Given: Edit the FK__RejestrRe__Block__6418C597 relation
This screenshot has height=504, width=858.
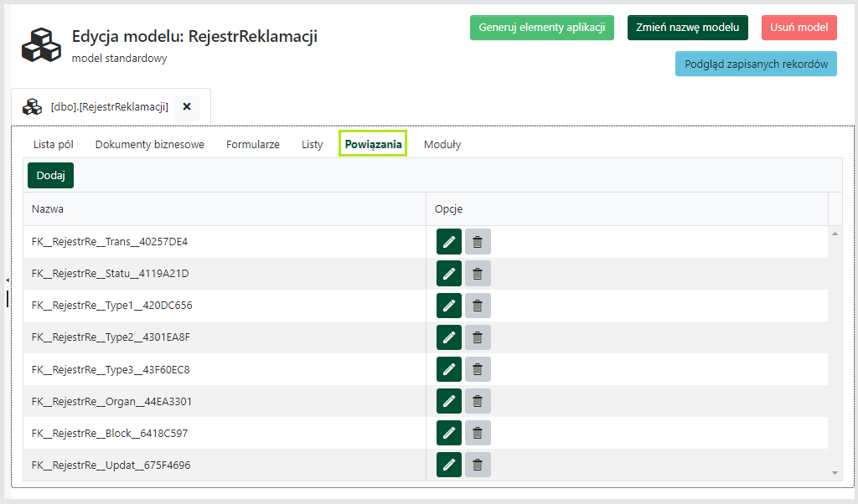Looking at the screenshot, I should point(448,433).
